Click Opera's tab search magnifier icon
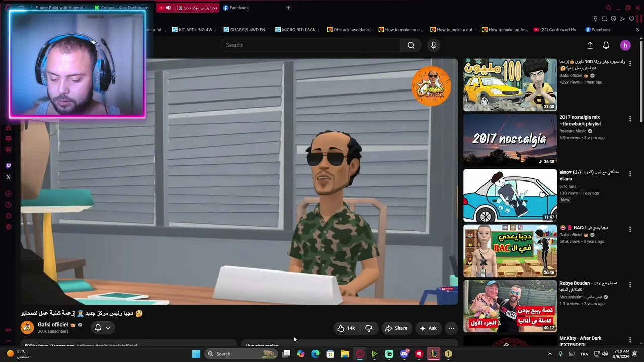The height and width of the screenshot is (362, 644). [x=608, y=8]
